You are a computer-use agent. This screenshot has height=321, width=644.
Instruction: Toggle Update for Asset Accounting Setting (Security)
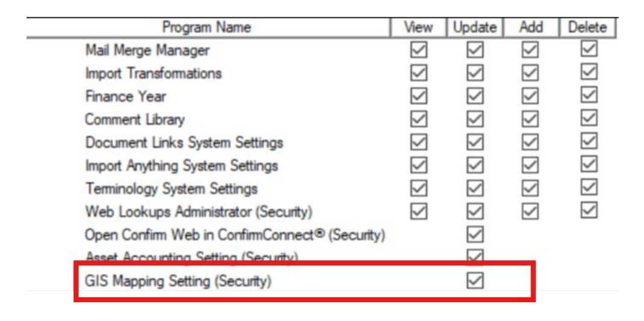[x=476, y=256]
